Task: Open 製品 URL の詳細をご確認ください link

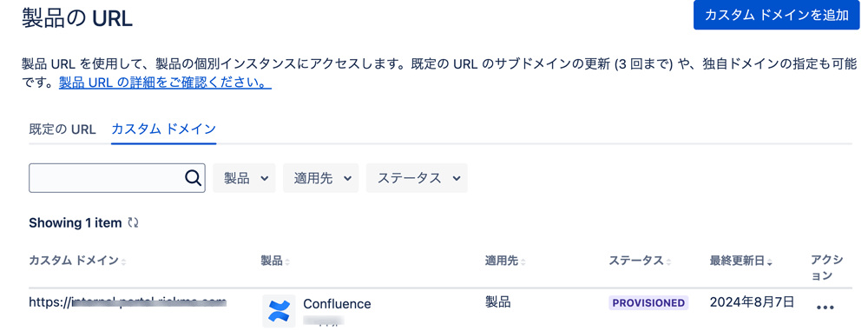Action: pos(165,83)
